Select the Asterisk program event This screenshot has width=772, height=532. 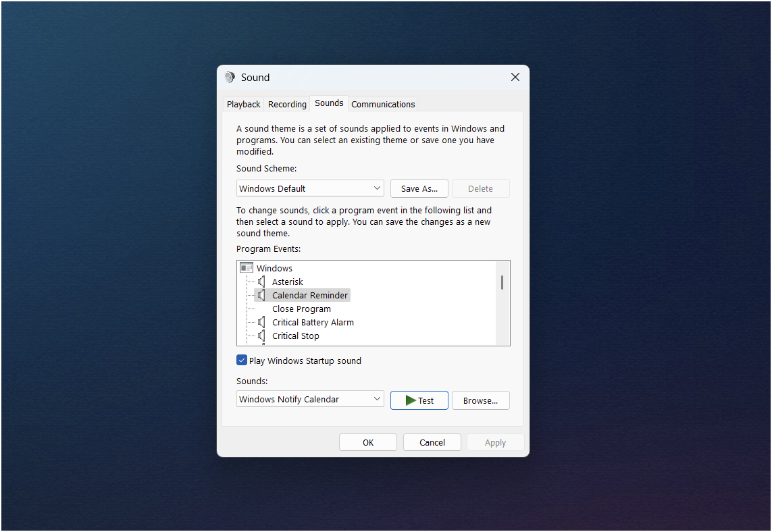[x=288, y=282]
